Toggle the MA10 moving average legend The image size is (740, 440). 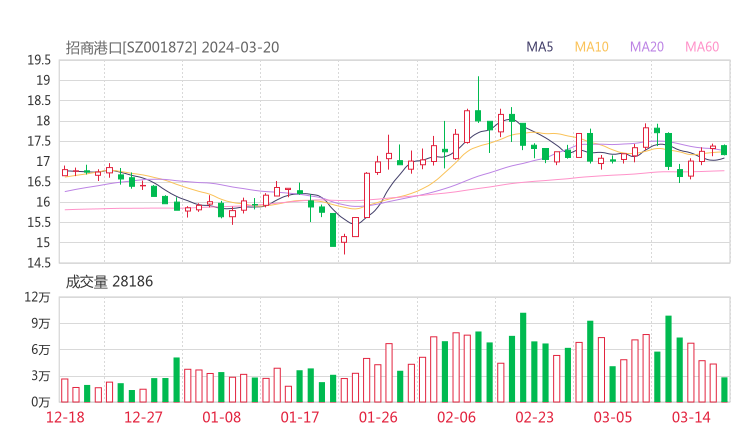tap(592, 47)
